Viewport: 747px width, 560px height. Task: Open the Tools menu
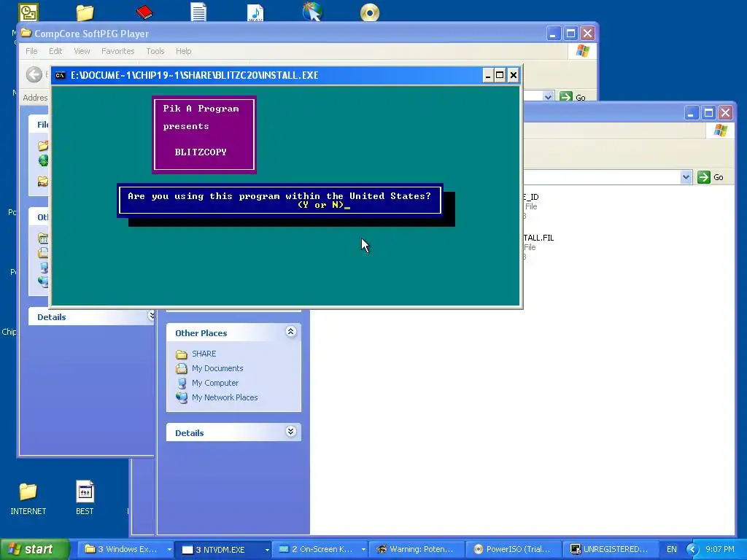155,51
